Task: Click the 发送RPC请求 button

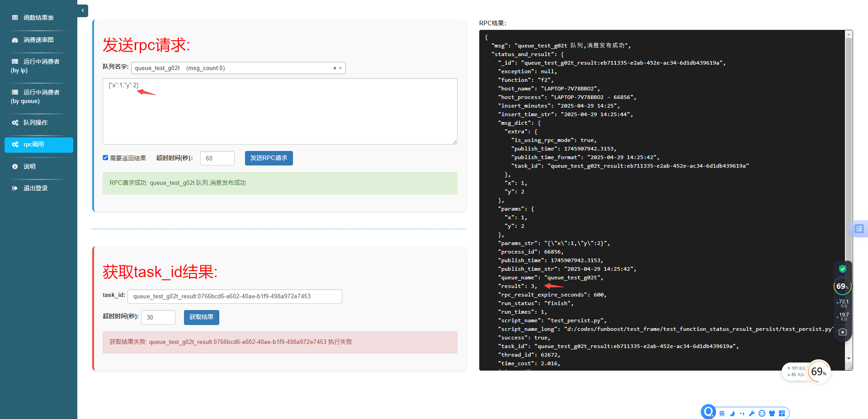Action: click(x=269, y=158)
